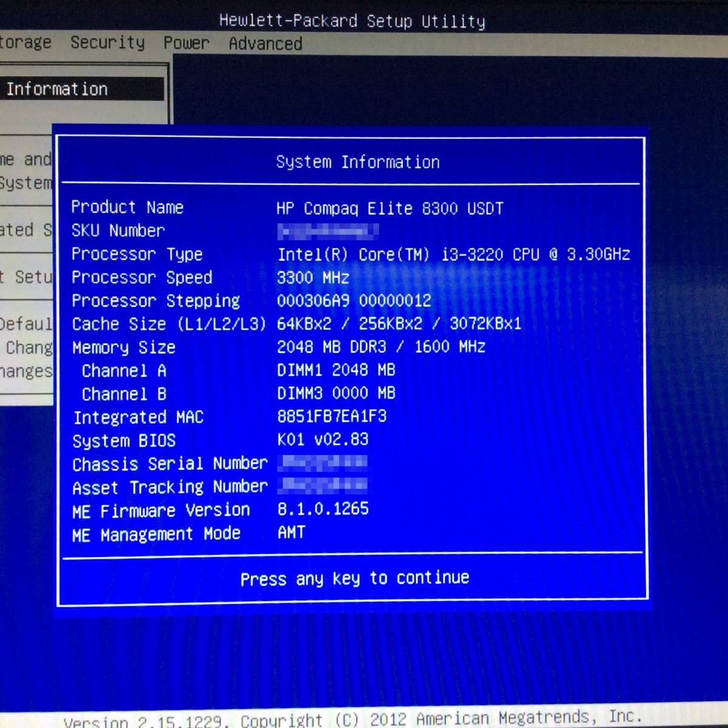Click the Intel Core i3-3220 CPU value

point(454,254)
